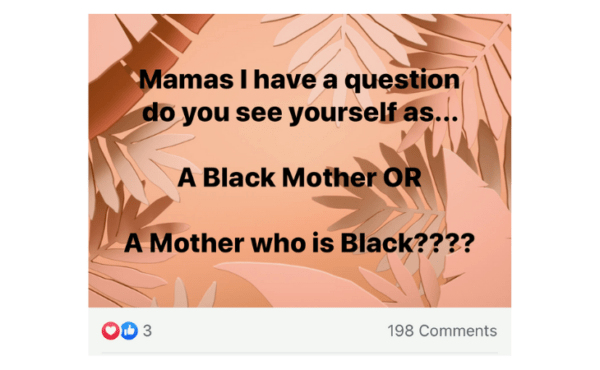This screenshot has width=600, height=370.
Task: Click the red heart Love reaction icon
Action: tap(110, 331)
